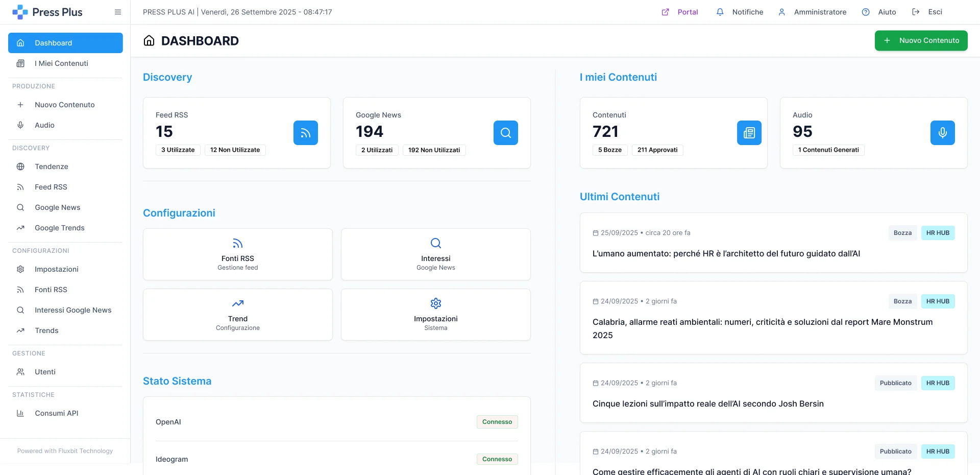Open the Fonti RSS configuration tile
Viewport: 980px width, 475px height.
[x=237, y=254]
